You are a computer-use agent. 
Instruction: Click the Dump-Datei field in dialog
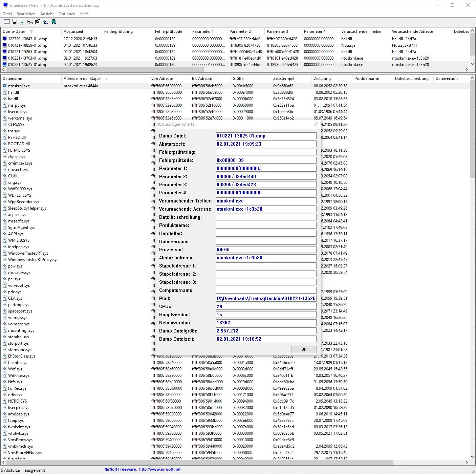266,136
